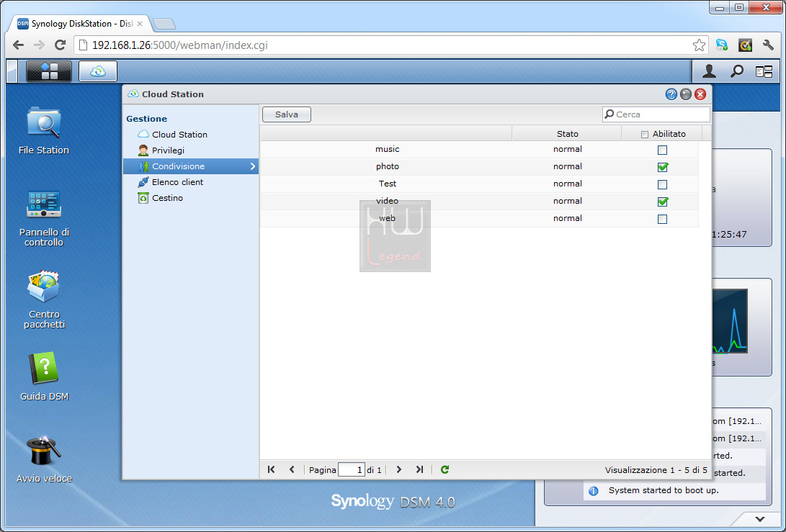The image size is (786, 532).
Task: Enable music share checkbox
Action: click(x=662, y=150)
